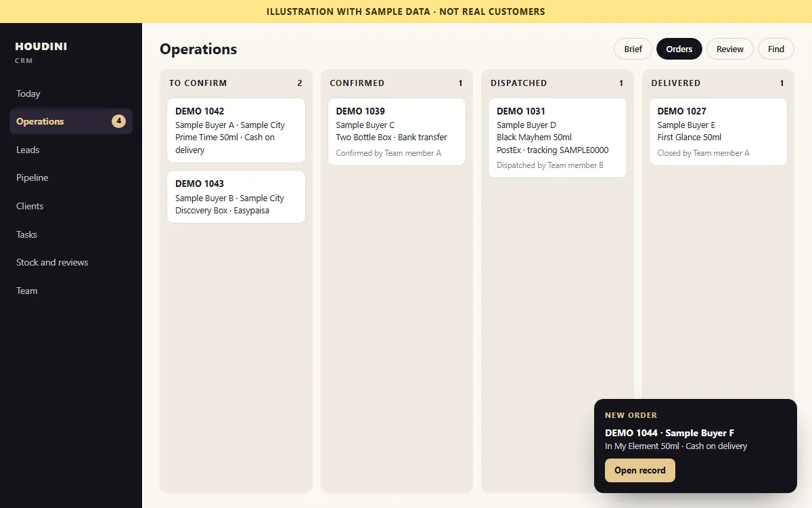Switch to the Review view
812x508 pixels.
point(730,49)
